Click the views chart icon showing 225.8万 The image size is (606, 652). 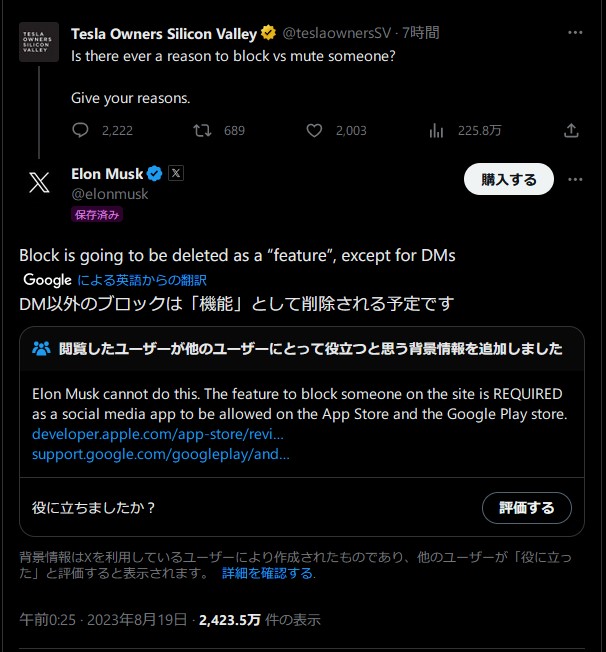click(436, 130)
